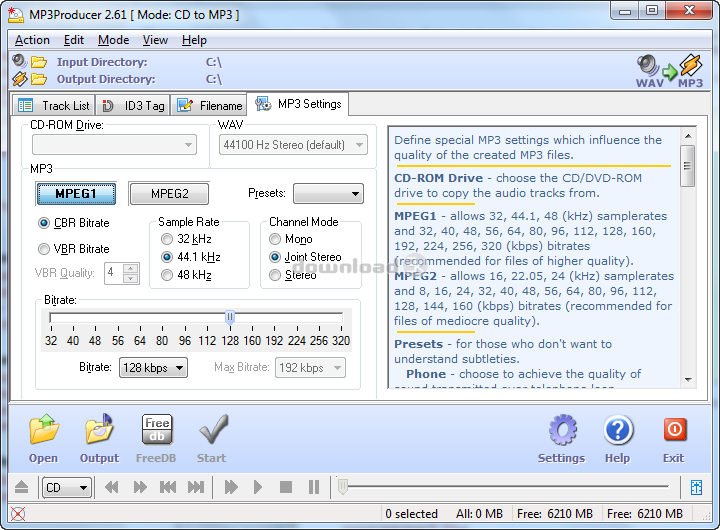This screenshot has width=720, height=530.
Task: Open the FreeDB lookup
Action: (x=157, y=429)
